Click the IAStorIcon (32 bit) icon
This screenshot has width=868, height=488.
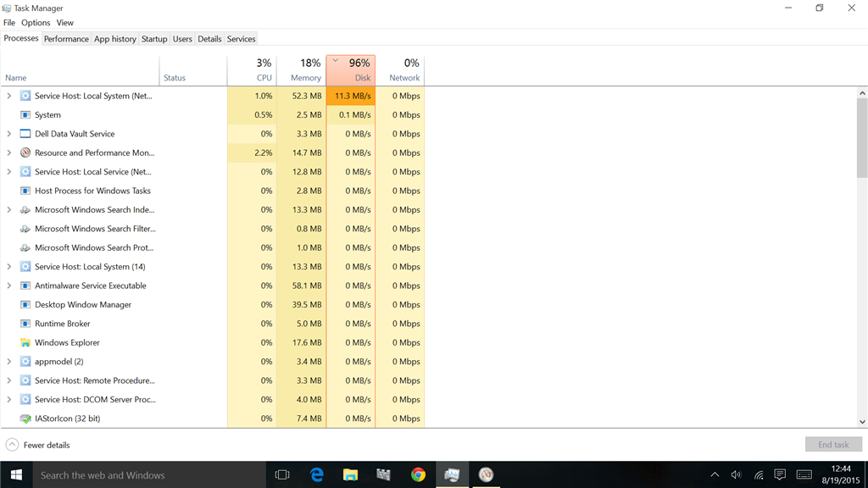tap(25, 419)
